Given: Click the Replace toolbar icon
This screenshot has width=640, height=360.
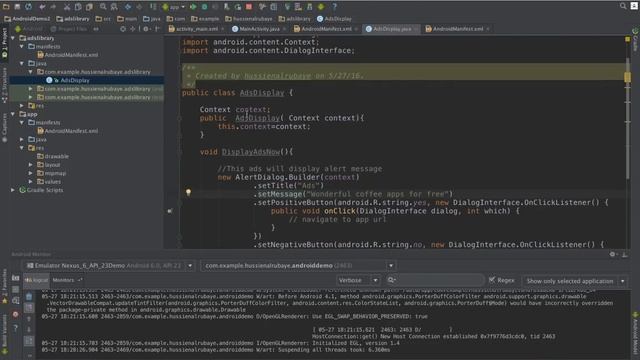Looking at the screenshot, I should 114,7.
